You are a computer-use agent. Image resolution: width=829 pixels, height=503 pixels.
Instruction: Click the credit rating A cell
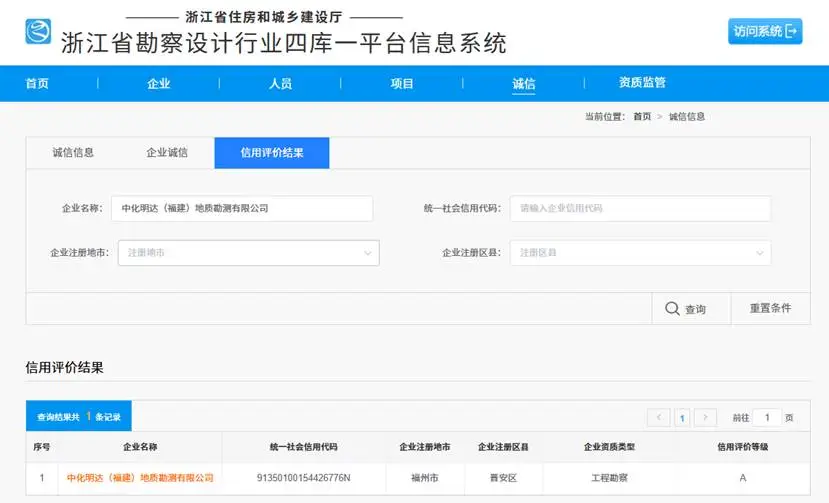click(x=743, y=478)
